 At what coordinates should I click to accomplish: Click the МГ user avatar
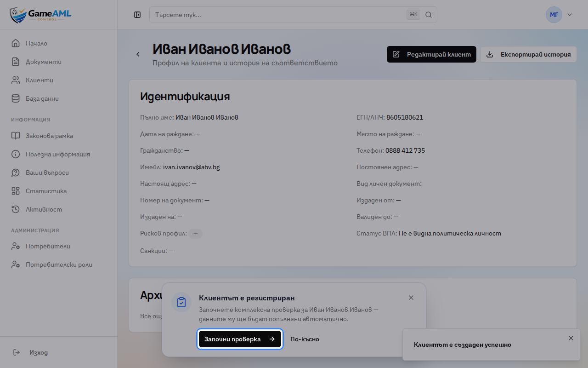point(554,15)
